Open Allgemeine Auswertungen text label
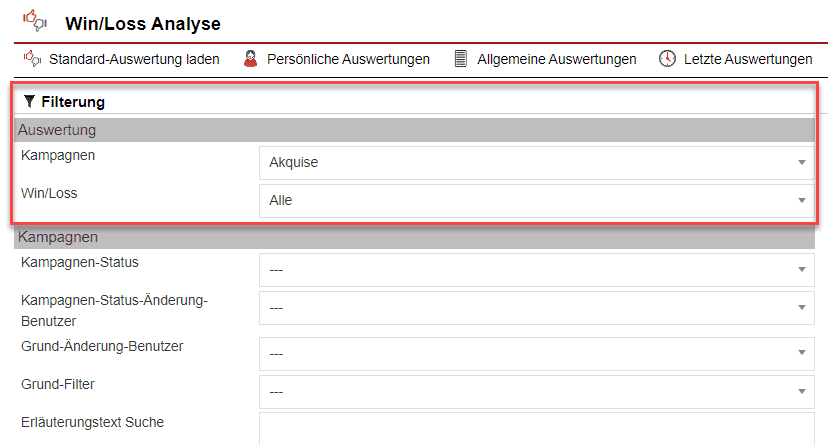Screen dimensions: 828x445 [556, 59]
